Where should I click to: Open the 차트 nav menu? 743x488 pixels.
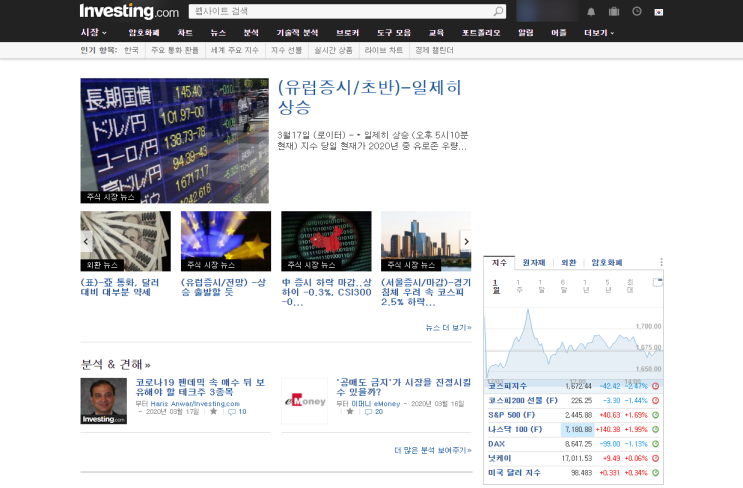pos(185,33)
